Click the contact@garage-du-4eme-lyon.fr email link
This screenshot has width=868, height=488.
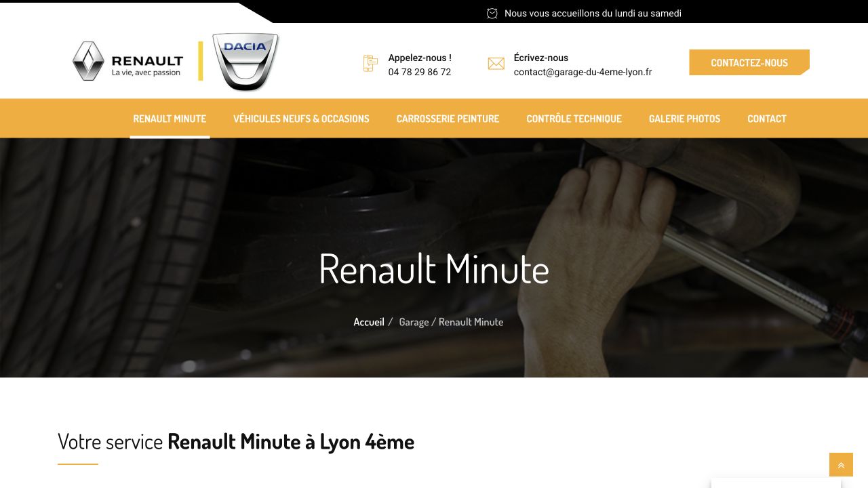tap(583, 72)
